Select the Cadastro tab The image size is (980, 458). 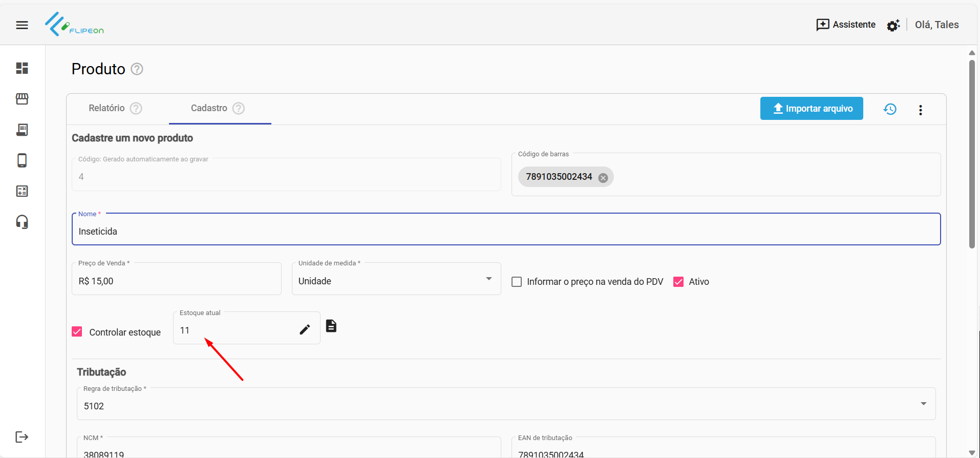click(x=209, y=108)
